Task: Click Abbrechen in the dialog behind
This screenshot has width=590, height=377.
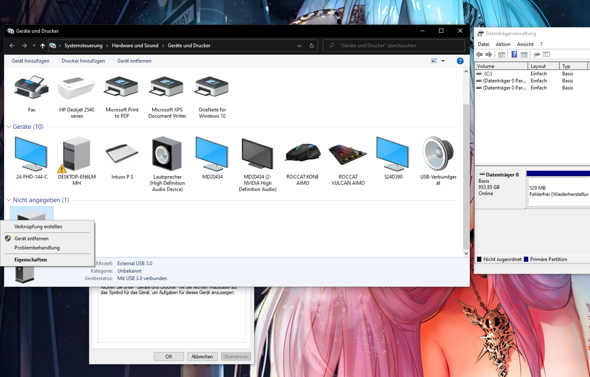Action: 202,356
